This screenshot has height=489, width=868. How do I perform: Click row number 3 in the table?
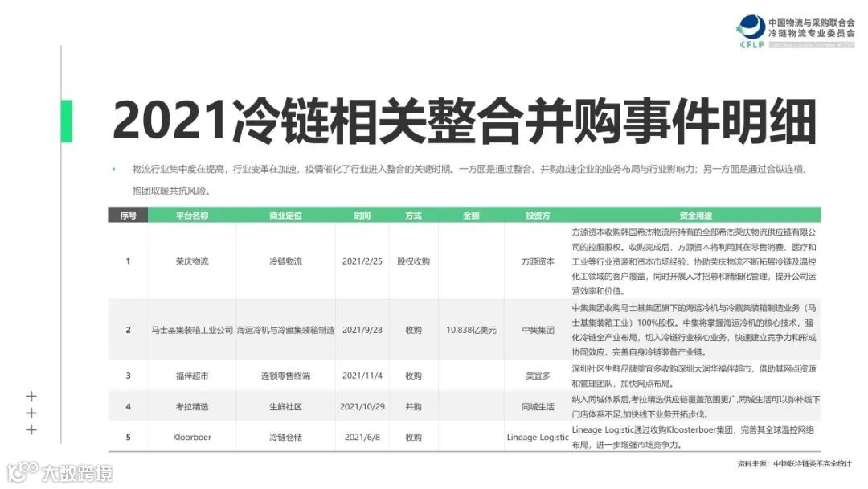(129, 376)
